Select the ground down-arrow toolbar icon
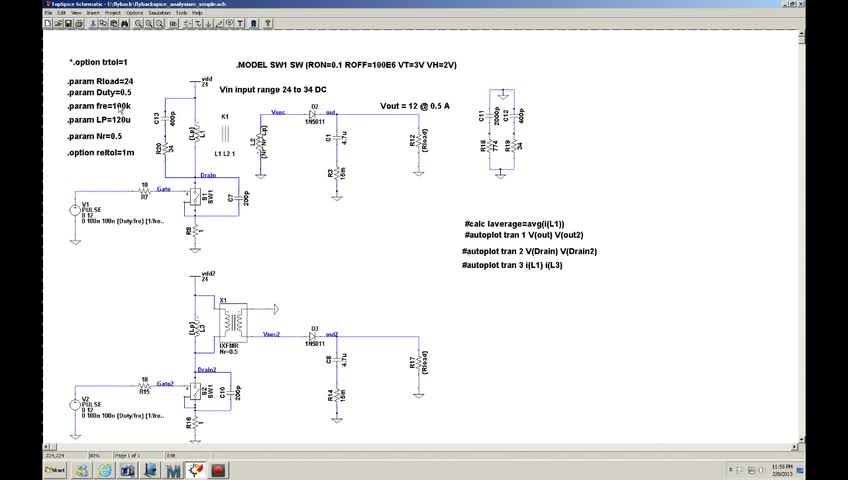The image size is (848, 480). (208, 23)
